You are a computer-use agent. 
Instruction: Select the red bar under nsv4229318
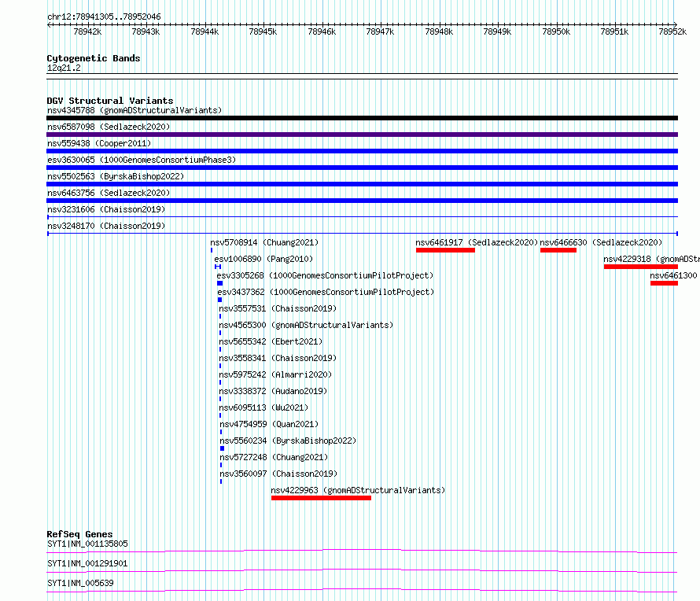[641, 267]
